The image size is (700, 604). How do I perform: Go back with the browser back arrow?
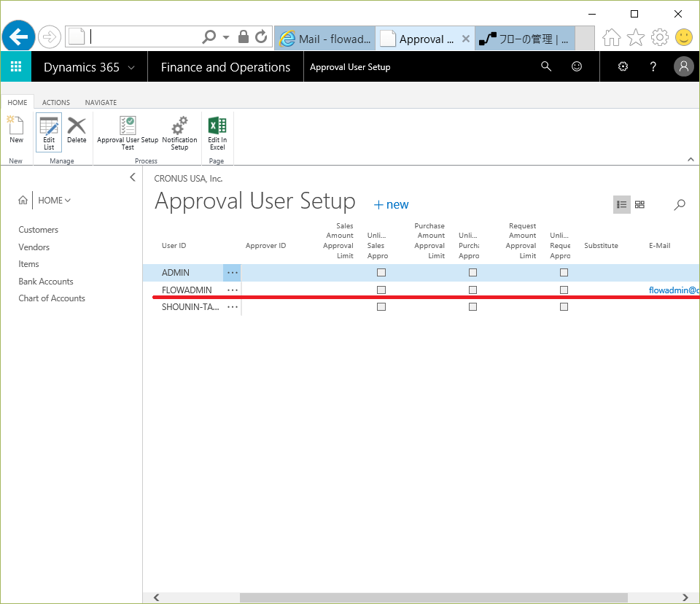pyautogui.click(x=18, y=36)
